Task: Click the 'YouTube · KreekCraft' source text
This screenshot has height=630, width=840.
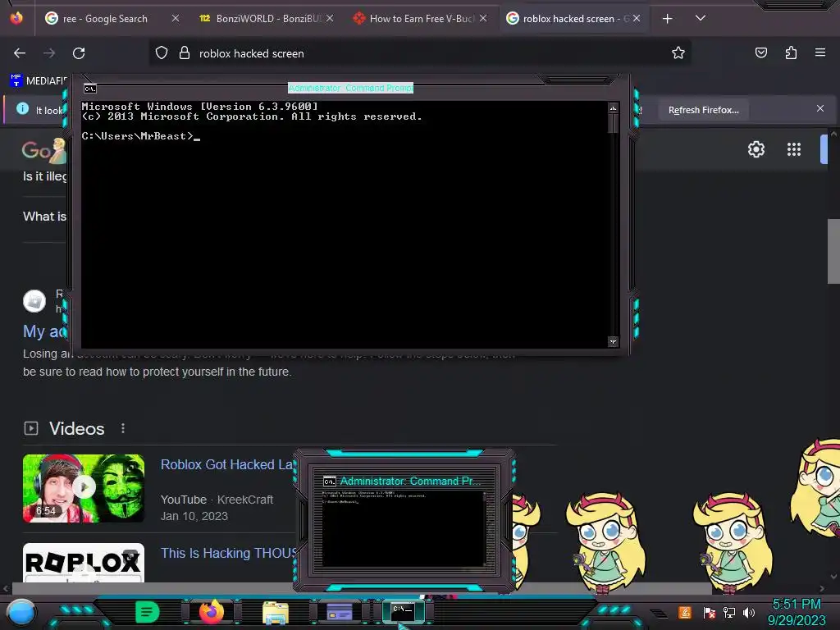Action: [x=217, y=500]
